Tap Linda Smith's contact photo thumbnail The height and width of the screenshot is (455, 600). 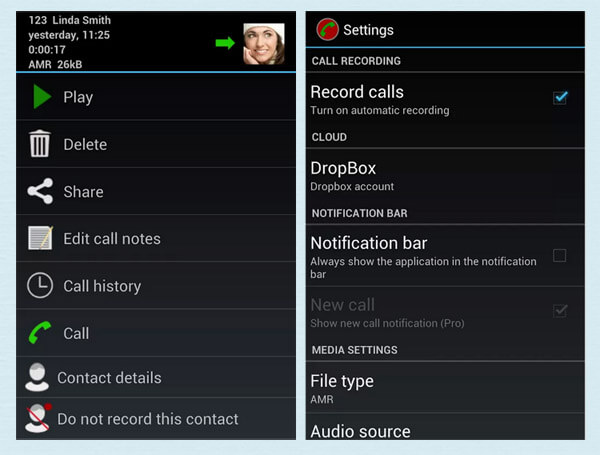pos(264,43)
